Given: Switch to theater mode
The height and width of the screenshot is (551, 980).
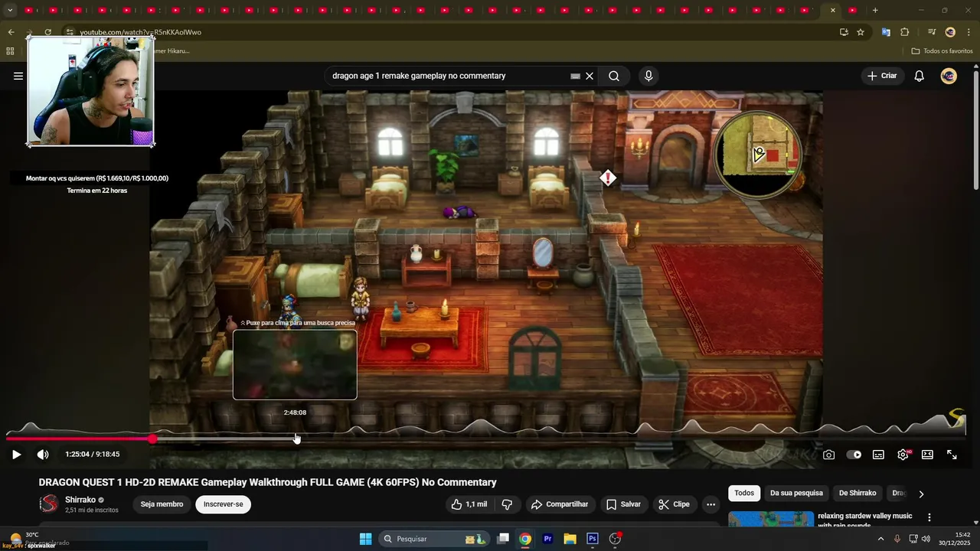Looking at the screenshot, I should pyautogui.click(x=927, y=455).
